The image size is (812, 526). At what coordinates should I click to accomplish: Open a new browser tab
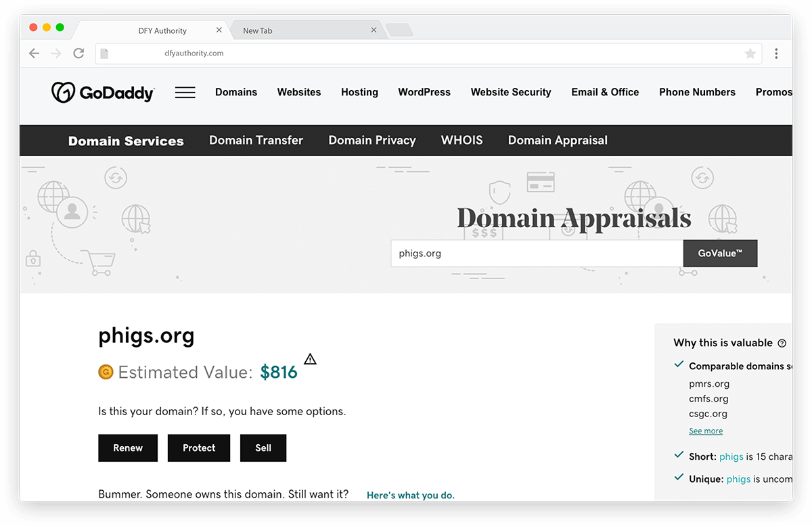(399, 30)
